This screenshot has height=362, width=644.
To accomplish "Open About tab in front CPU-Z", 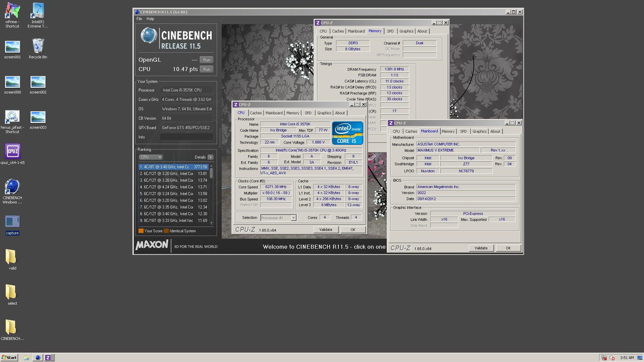I will coord(340,113).
